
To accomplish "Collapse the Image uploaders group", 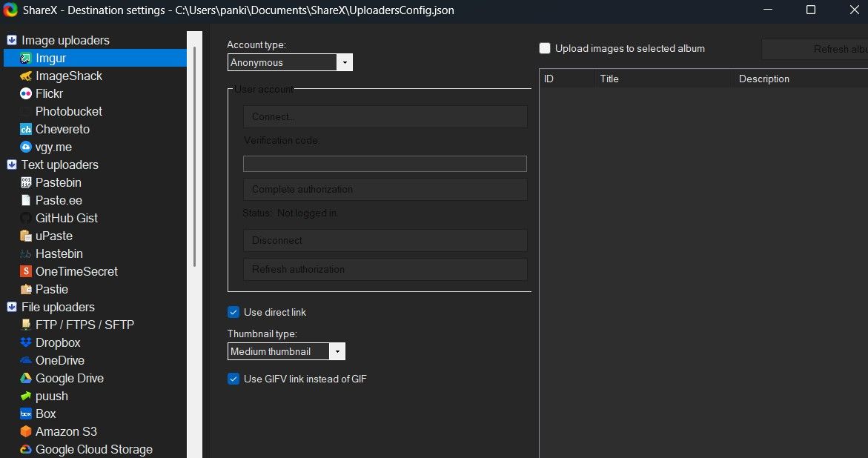I will [12, 40].
